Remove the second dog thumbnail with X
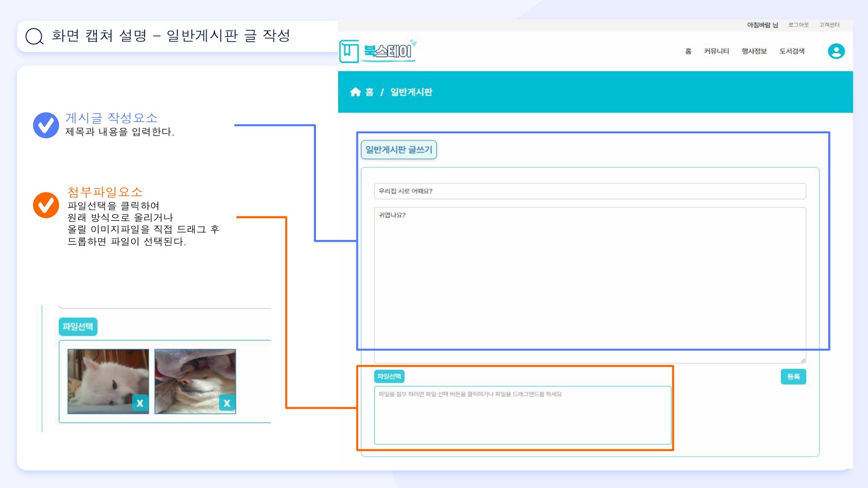868x488 pixels. pyautogui.click(x=227, y=403)
